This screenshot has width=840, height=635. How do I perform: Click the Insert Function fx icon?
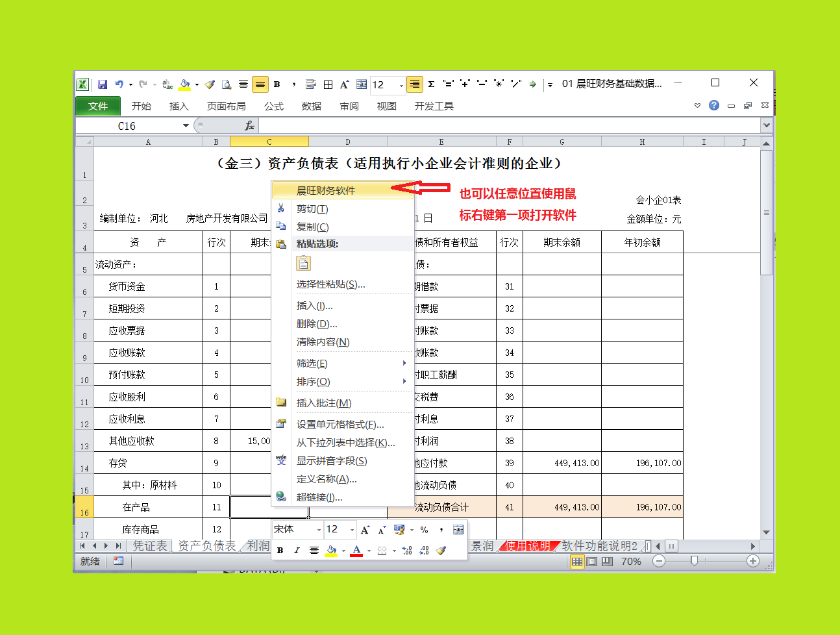pos(249,126)
